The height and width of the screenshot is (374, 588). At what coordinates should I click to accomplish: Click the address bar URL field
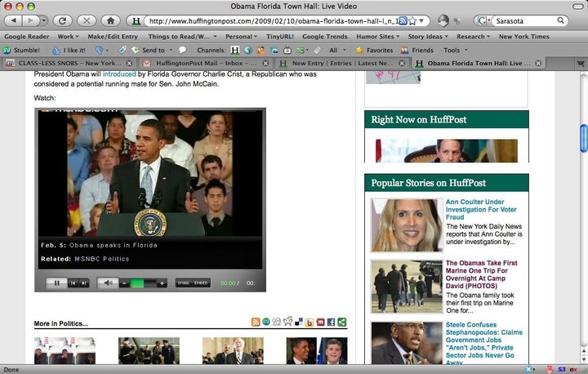click(273, 21)
